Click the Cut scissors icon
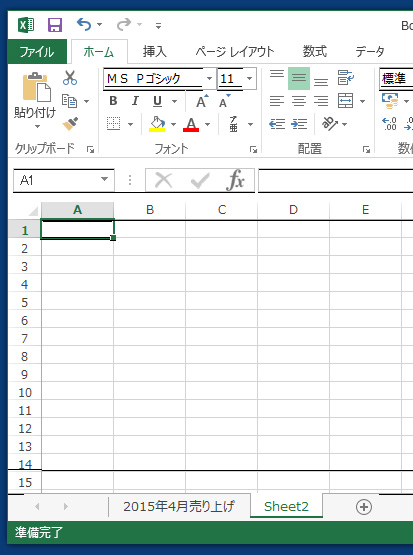Viewport: 413px width, 555px height. tap(70, 78)
